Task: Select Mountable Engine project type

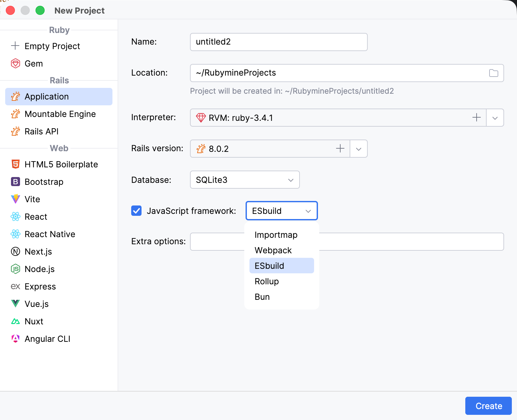Action: [x=59, y=114]
